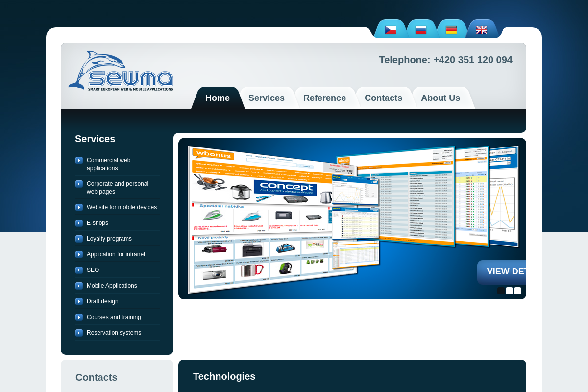Open the Loyalty programs link
The image size is (588, 392).
(x=109, y=239)
